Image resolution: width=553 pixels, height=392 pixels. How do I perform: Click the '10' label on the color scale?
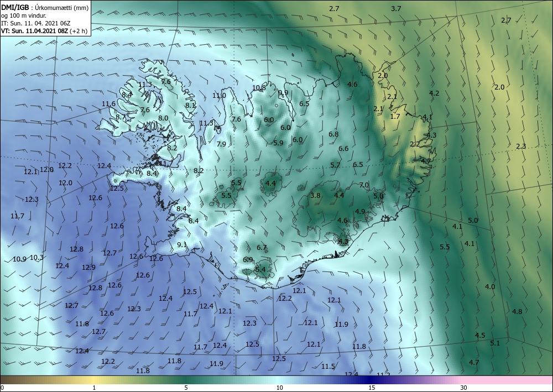pyautogui.click(x=279, y=388)
